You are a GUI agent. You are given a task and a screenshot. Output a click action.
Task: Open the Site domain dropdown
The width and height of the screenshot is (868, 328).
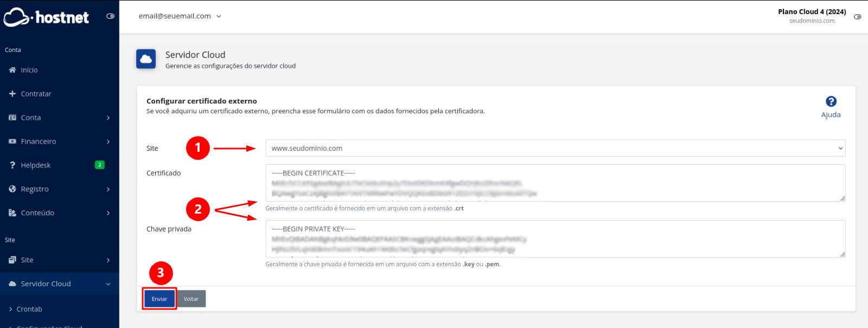coord(555,148)
